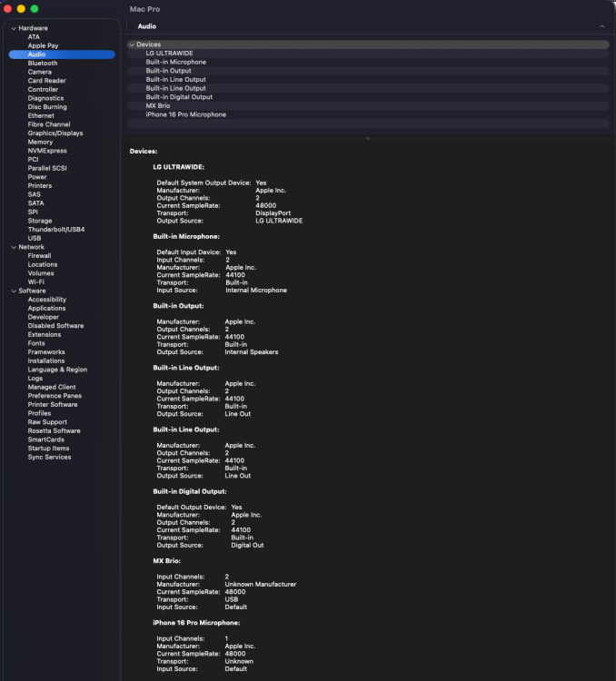Select Built-in Digital Output row in list

click(368, 97)
